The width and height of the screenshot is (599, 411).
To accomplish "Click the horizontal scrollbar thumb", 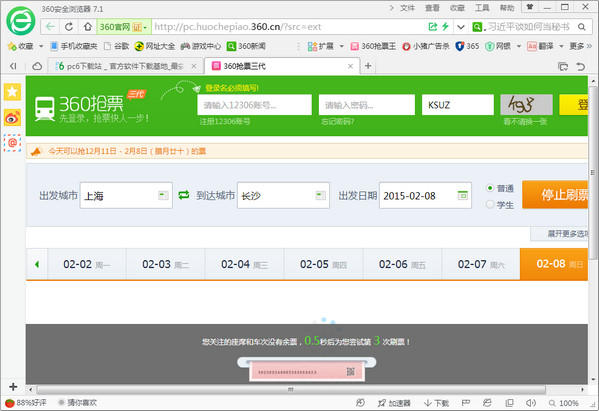I will click(291, 390).
